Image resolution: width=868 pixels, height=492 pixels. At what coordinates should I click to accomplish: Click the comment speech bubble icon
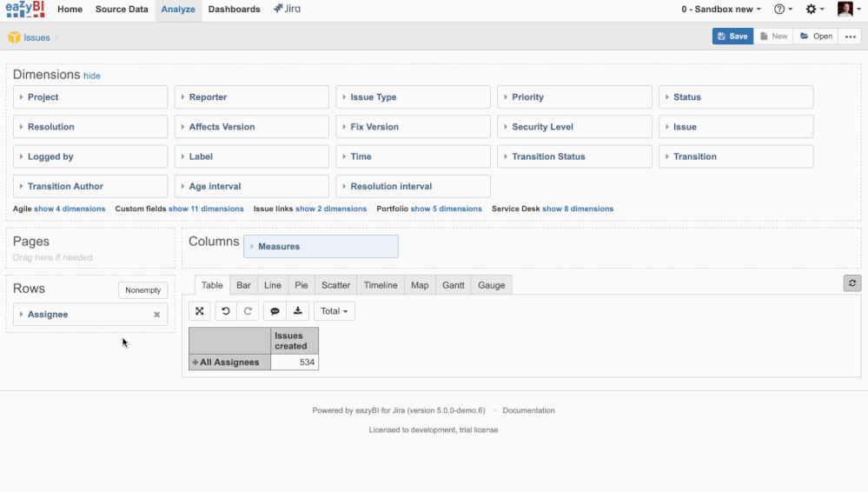(x=275, y=311)
